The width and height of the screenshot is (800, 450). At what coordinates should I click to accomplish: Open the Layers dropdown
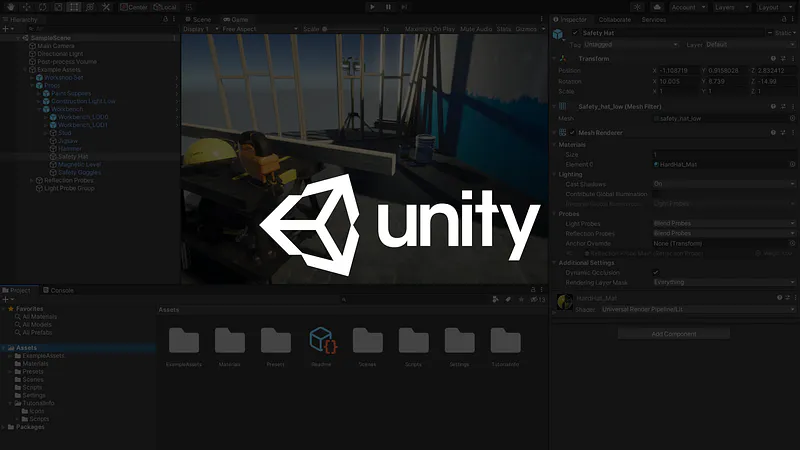(x=731, y=7)
